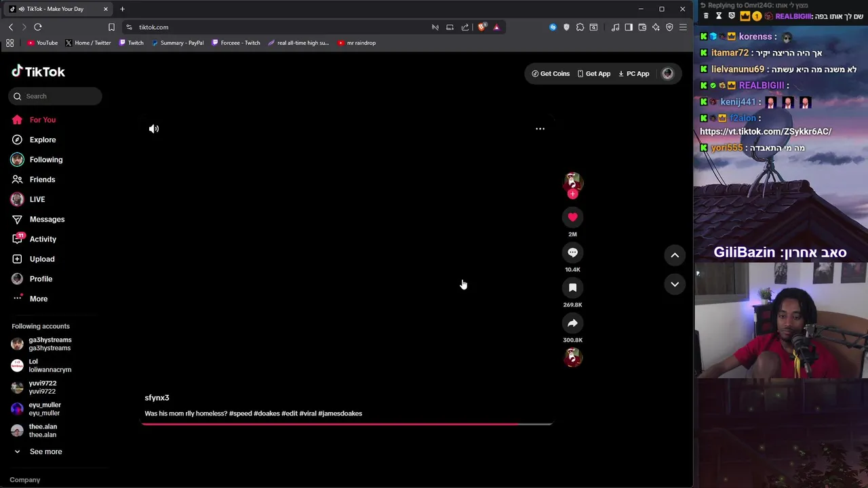
Task: Close the TikTok browser tab
Action: click(x=106, y=9)
